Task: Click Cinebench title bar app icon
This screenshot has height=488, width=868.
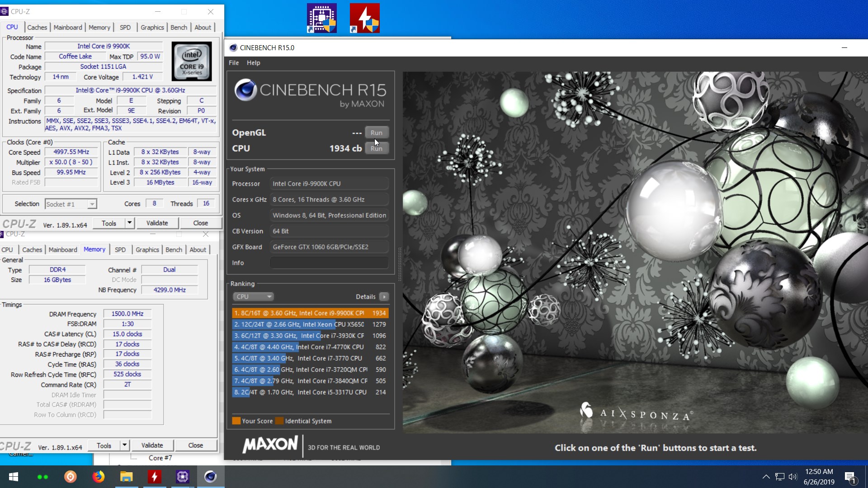Action: point(233,47)
